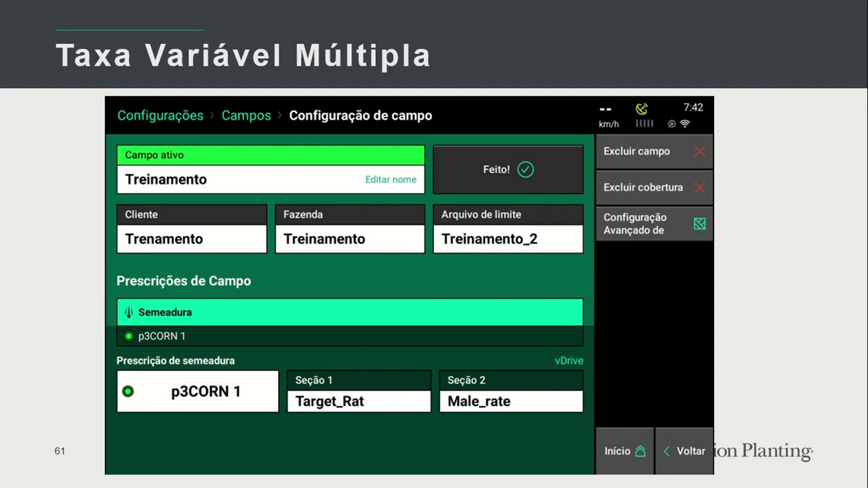This screenshot has width=868, height=488.
Task: Select p3CORN 1 row under Semeadura
Action: (x=350, y=336)
